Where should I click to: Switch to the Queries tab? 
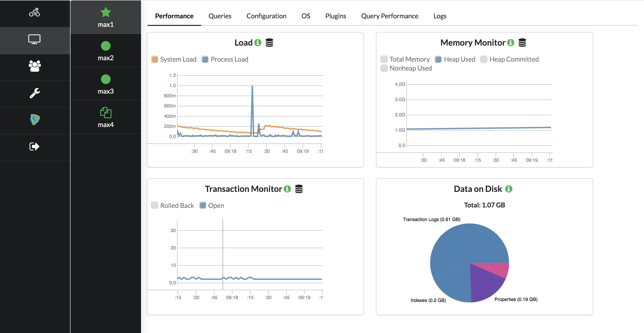tap(220, 16)
